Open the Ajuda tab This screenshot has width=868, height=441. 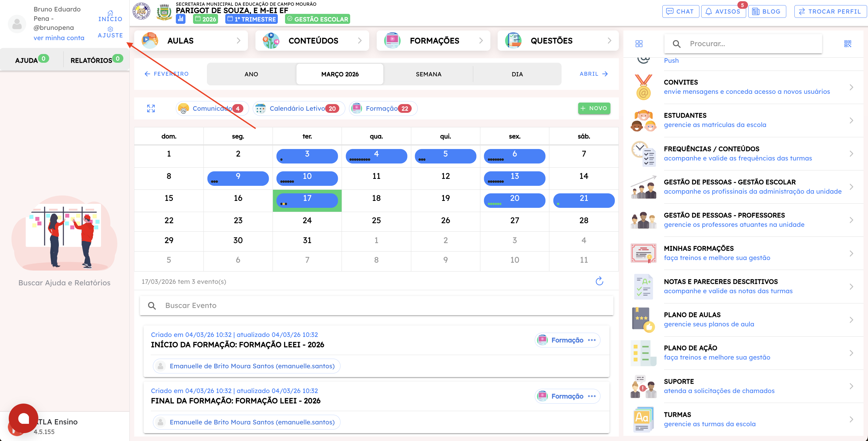point(32,60)
